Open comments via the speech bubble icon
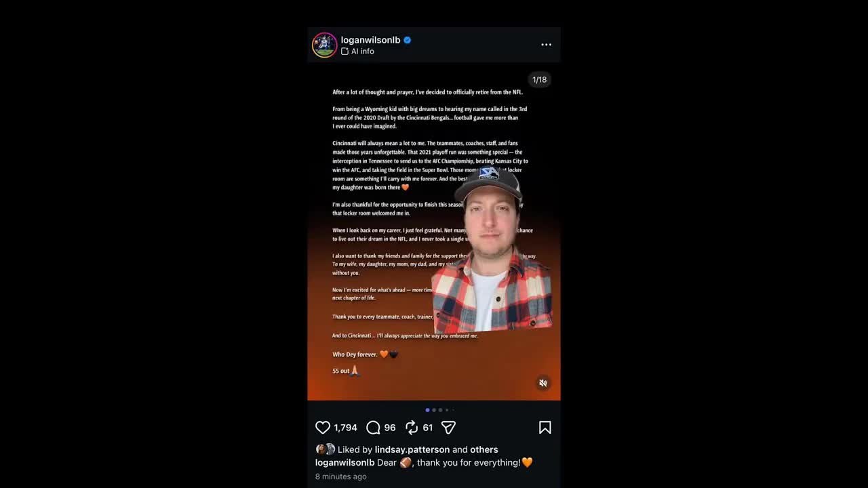The height and width of the screenshot is (488, 868). coord(373,428)
